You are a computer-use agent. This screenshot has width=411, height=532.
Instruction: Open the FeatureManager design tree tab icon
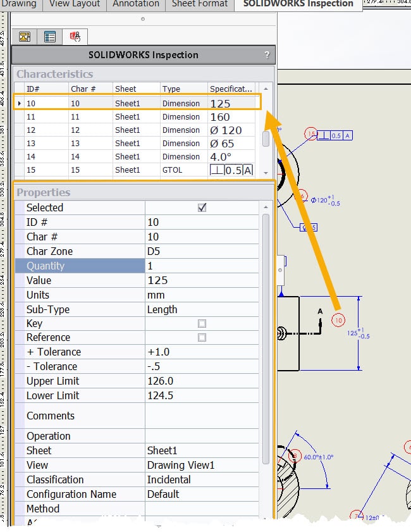25,36
